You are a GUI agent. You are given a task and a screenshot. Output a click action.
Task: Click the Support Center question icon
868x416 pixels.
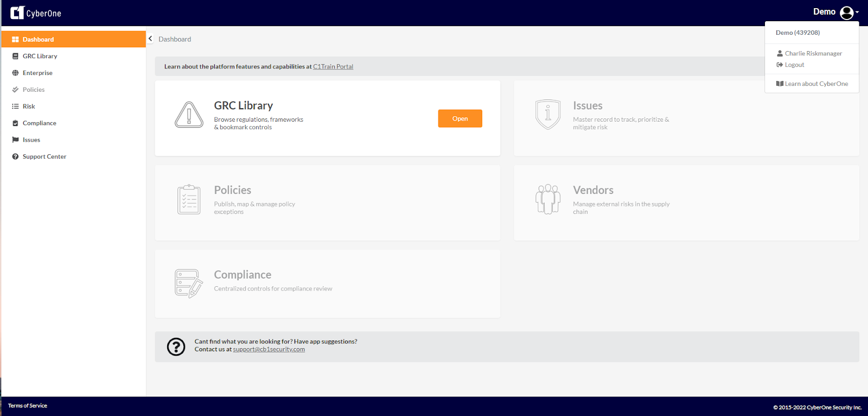point(15,156)
